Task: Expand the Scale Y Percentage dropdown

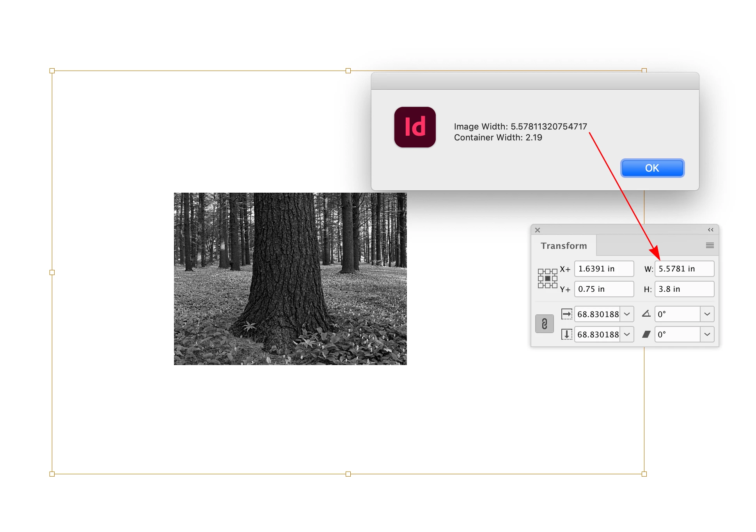Action: click(627, 334)
